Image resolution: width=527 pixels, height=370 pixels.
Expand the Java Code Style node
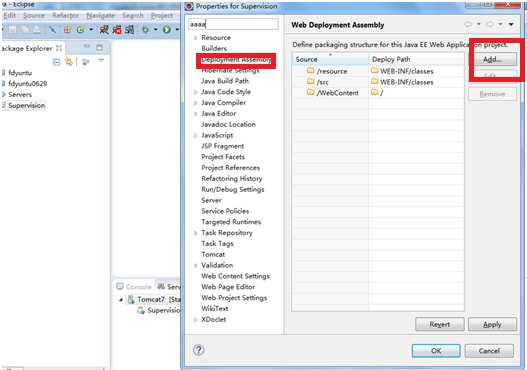[x=195, y=92]
